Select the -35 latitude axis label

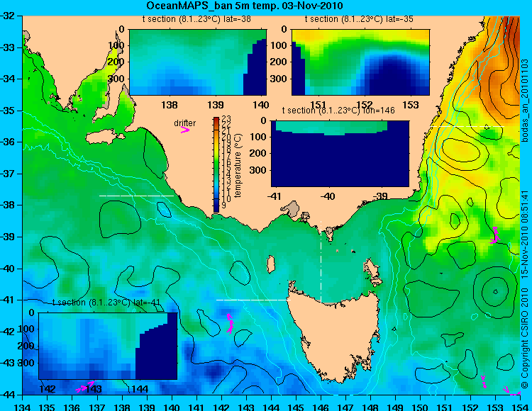tap(7, 111)
